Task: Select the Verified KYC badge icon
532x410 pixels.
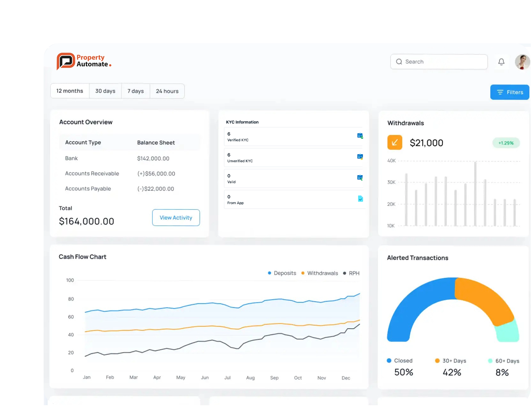Action: click(x=360, y=136)
